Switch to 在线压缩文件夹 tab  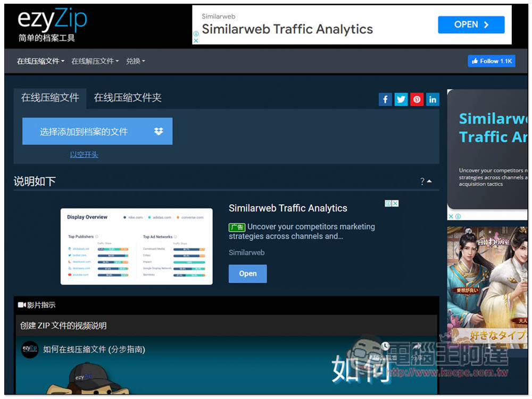(x=128, y=98)
